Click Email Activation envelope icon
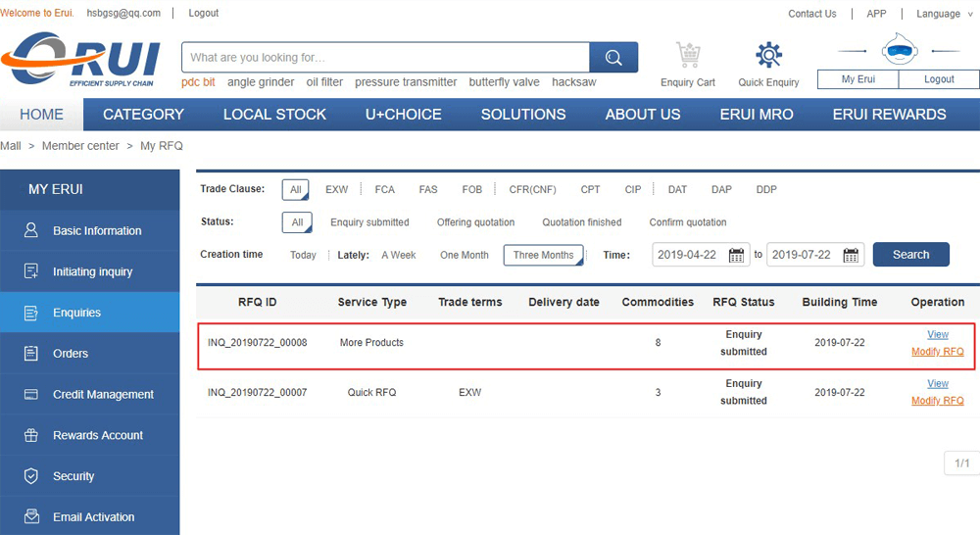This screenshot has height=535, width=980. (30, 517)
